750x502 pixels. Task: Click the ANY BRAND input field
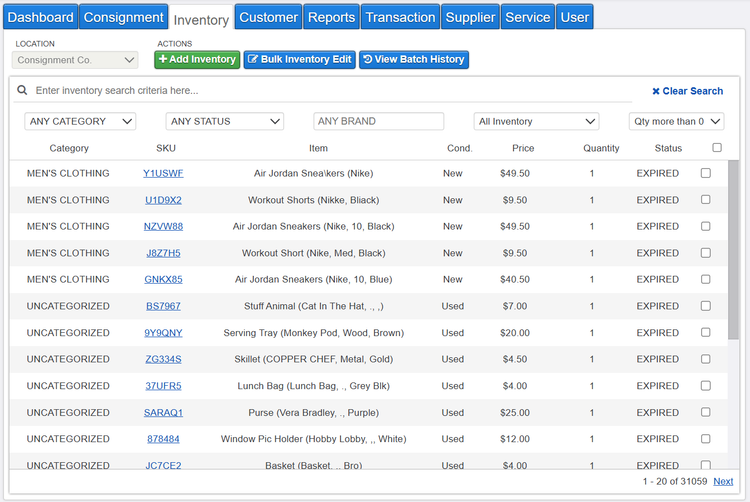tap(378, 121)
